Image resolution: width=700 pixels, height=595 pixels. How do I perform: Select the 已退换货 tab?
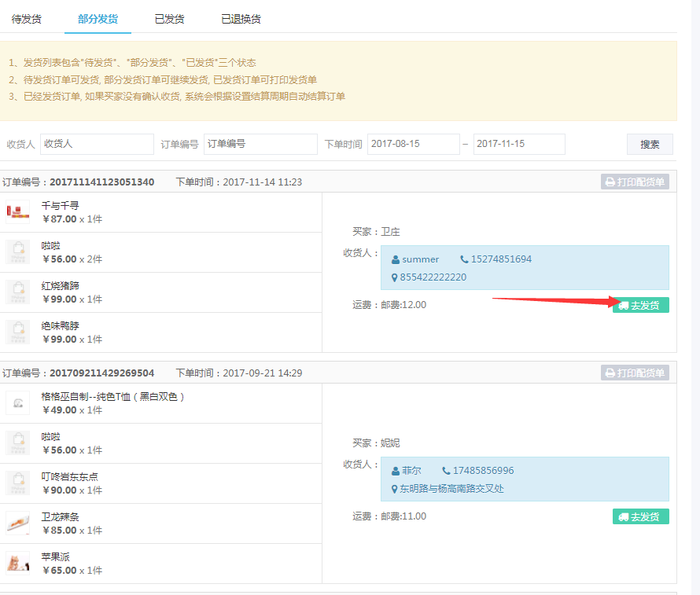[x=241, y=19]
